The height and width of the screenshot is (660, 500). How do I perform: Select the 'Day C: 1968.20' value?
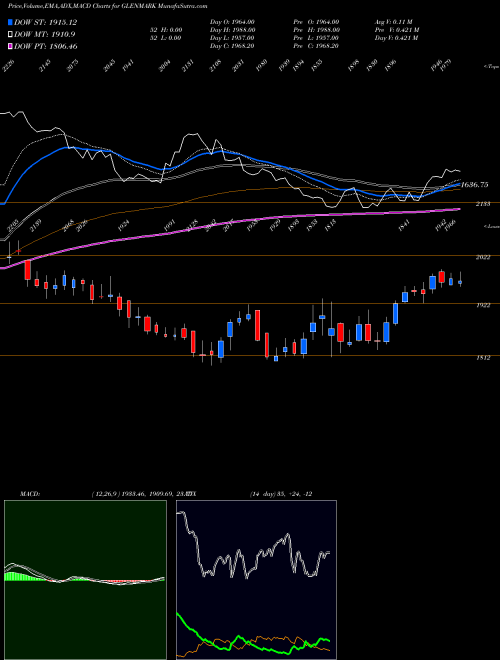coord(232,46)
